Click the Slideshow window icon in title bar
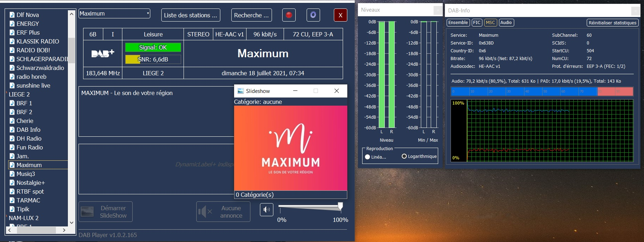Screen dimensions: 644x242 (x=240, y=91)
